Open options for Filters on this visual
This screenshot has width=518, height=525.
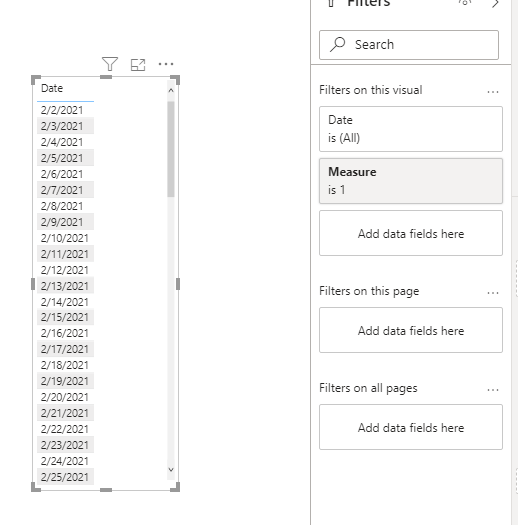point(493,92)
